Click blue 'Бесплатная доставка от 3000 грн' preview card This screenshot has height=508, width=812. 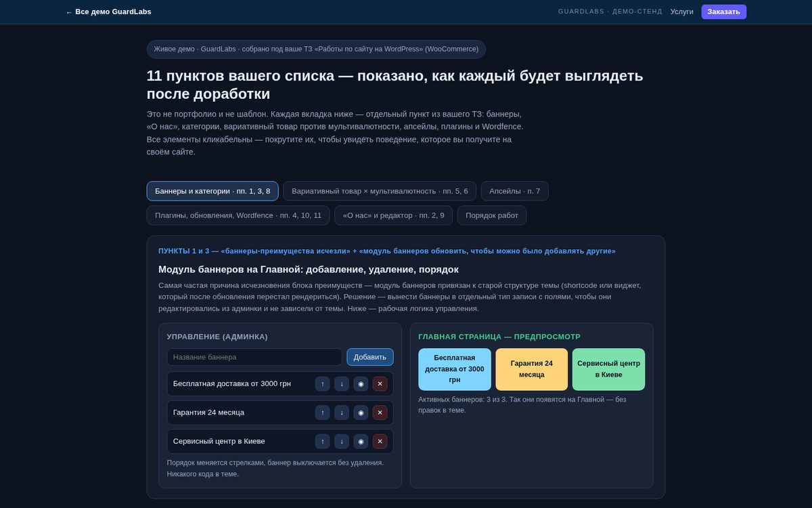(x=455, y=369)
